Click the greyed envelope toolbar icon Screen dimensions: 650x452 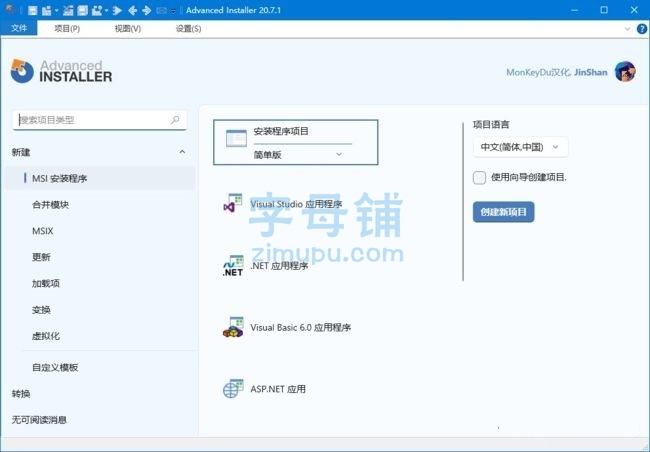pyautogui.click(x=161, y=11)
